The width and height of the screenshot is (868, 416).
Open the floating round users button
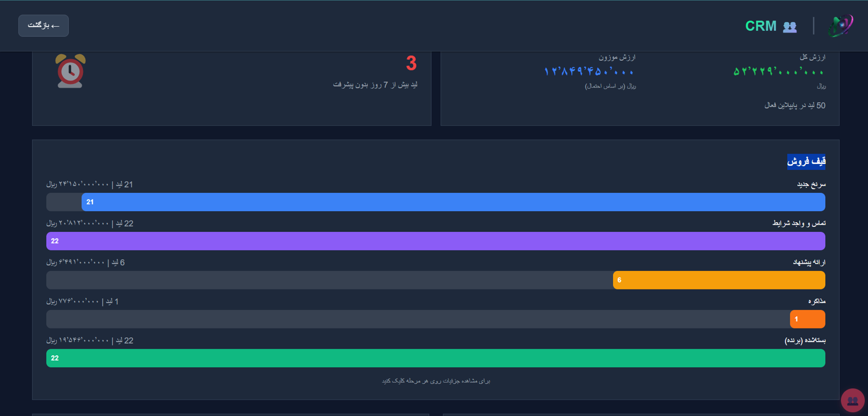point(852,401)
